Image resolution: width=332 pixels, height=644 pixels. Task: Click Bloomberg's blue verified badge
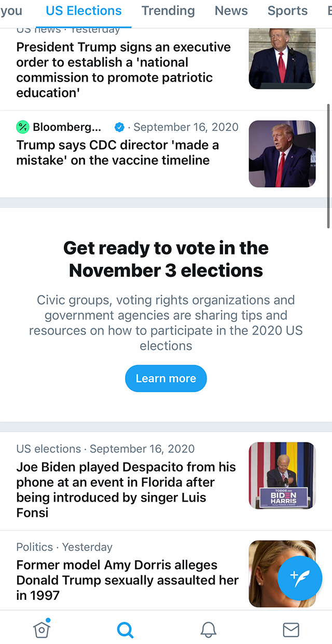(x=119, y=127)
